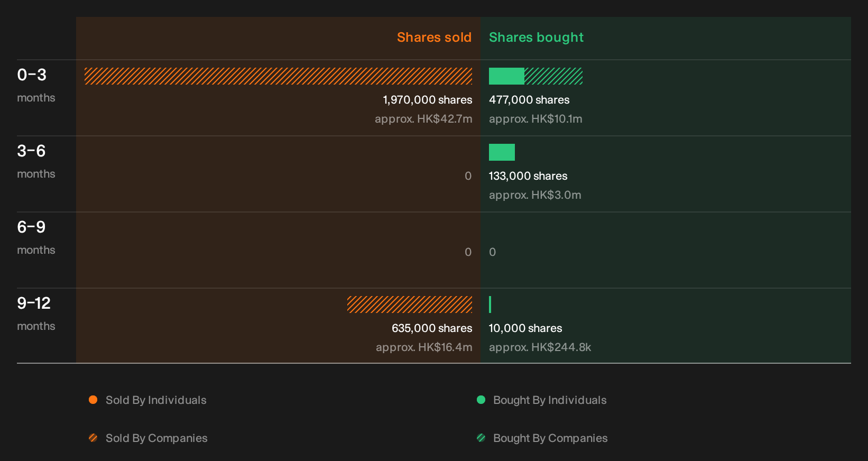The height and width of the screenshot is (461, 868).
Task: Click the 3-6 months green bought bar
Action: [502, 152]
